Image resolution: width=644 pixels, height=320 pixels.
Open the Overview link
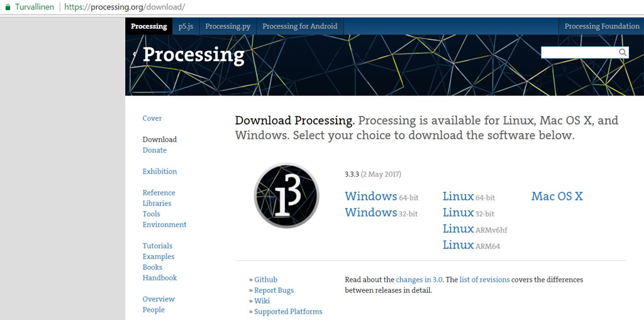pyautogui.click(x=158, y=299)
